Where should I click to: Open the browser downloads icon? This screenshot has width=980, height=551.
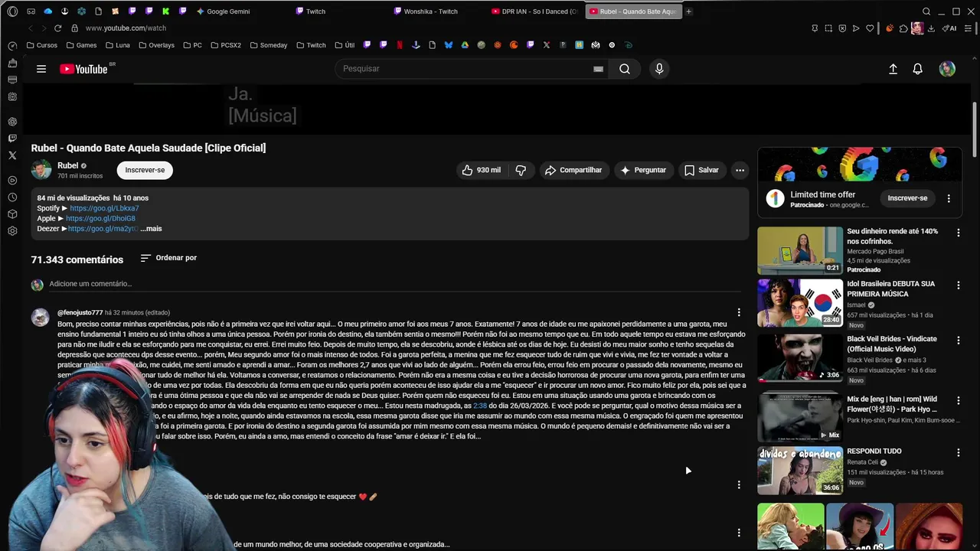pyautogui.click(x=932, y=28)
